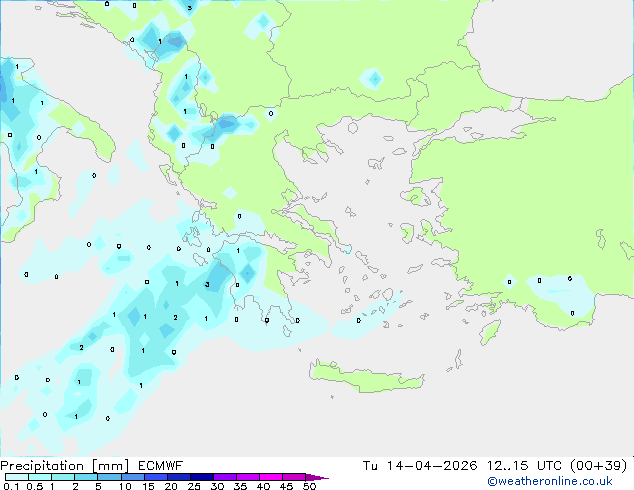Click the "Precipitation" title text

pos(42,466)
